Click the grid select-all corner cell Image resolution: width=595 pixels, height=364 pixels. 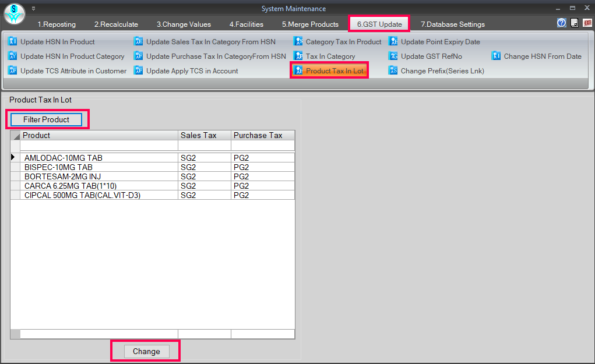pyautogui.click(x=15, y=135)
